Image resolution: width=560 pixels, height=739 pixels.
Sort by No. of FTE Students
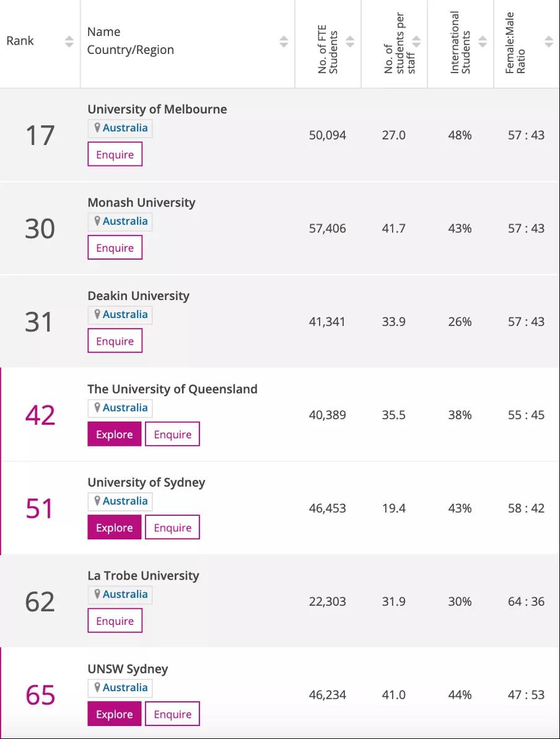[x=350, y=42]
